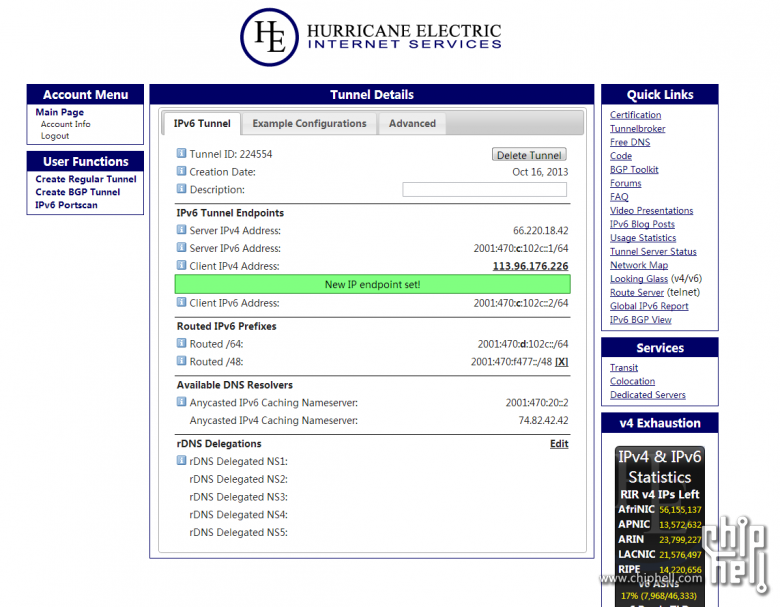Open IPv6 BGP View link
780x607 pixels.
(x=641, y=320)
